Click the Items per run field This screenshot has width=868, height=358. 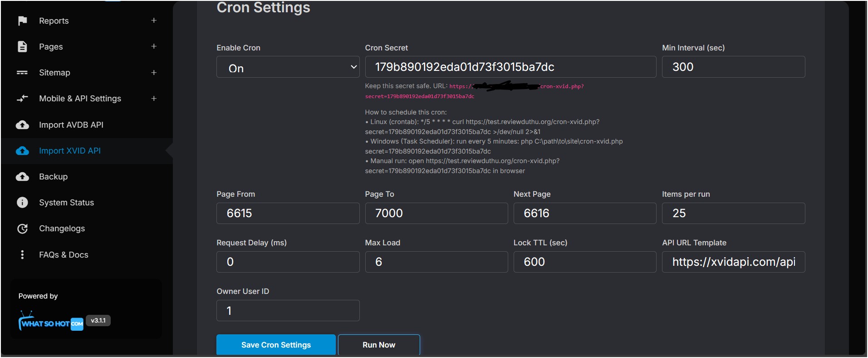pos(733,214)
